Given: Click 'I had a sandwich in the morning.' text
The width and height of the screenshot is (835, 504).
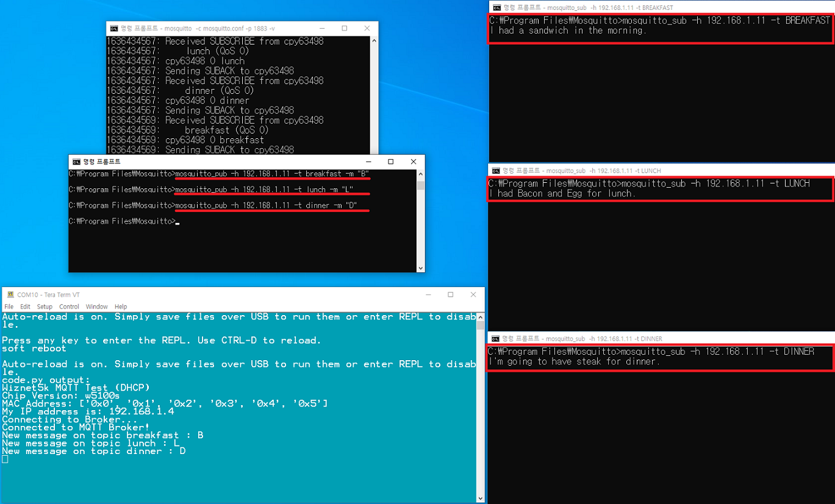Looking at the screenshot, I should 567,30.
